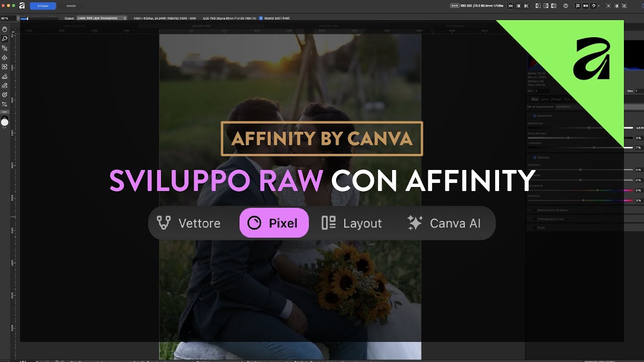Collapse the Ottimizza section

[x=529, y=157]
